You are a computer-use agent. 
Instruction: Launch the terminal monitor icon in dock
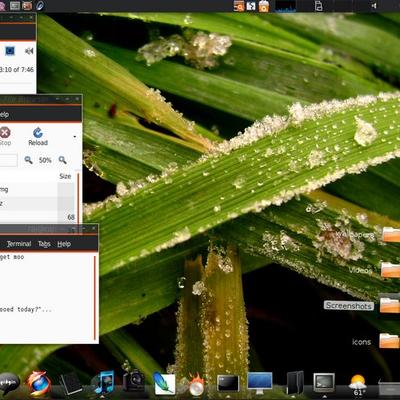324,383
